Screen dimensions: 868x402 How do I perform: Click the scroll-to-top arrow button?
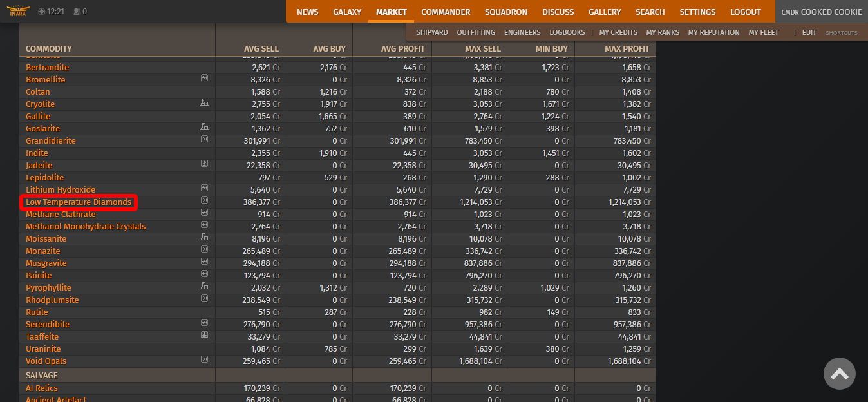pos(839,374)
